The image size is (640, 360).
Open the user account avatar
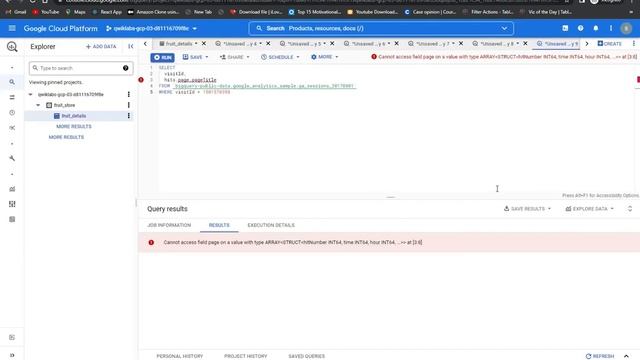[626, 28]
